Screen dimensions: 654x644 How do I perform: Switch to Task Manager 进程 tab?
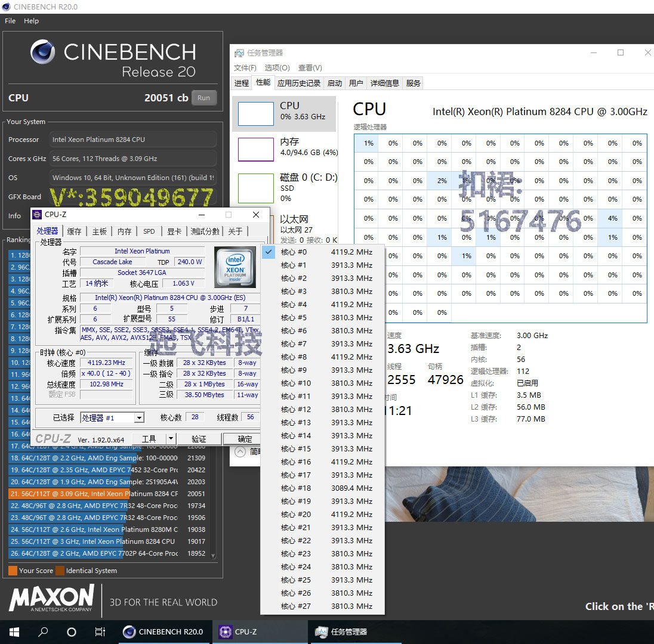[x=242, y=83]
